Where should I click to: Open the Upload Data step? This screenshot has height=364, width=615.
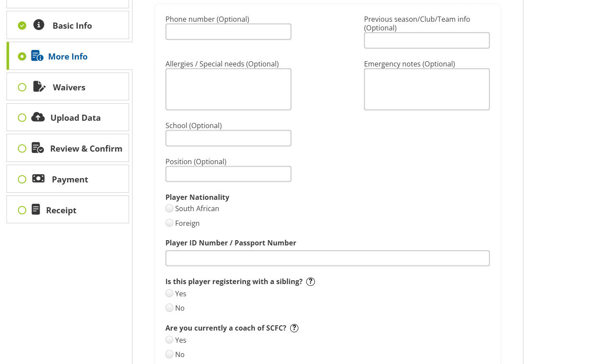click(x=75, y=118)
